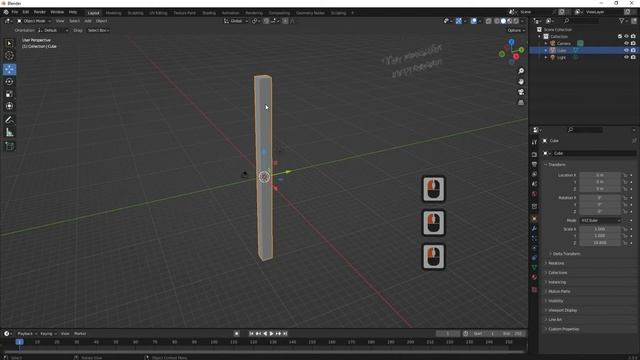Open the Edit menu
This screenshot has width=640, height=360.
(x=26, y=12)
